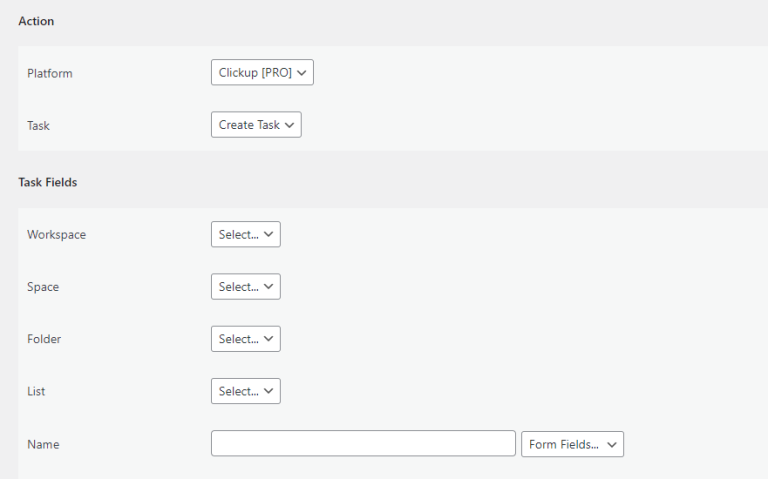Click the Folder field label
The width and height of the screenshot is (768, 479).
[x=44, y=339]
